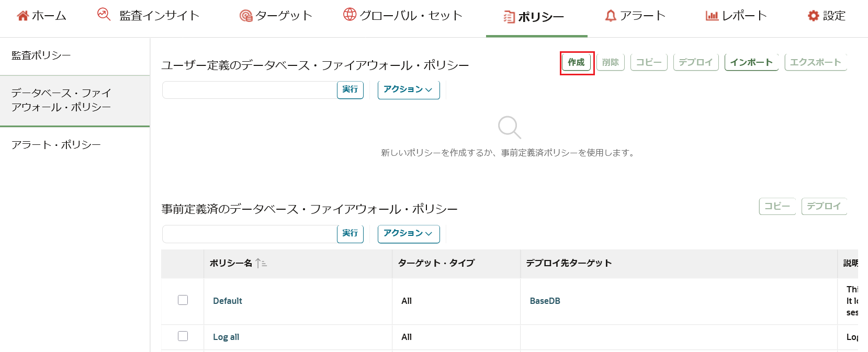Click ユーザー定義のデータベース・ファイアウォール・ポリシー heading

315,65
